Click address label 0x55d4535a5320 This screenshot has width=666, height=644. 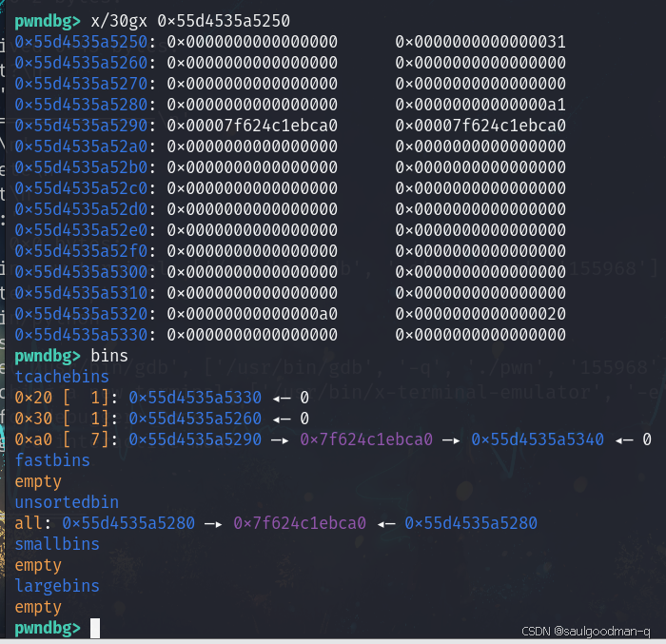(x=81, y=314)
